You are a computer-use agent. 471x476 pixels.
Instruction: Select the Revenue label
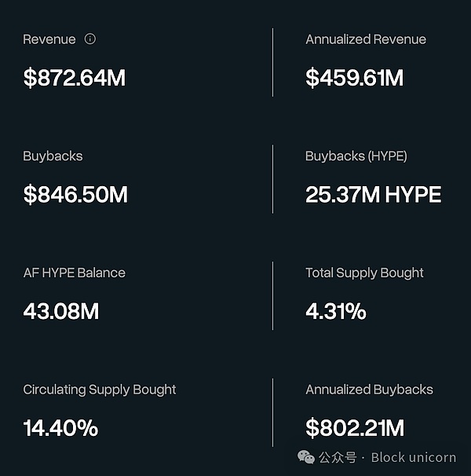click(x=49, y=39)
